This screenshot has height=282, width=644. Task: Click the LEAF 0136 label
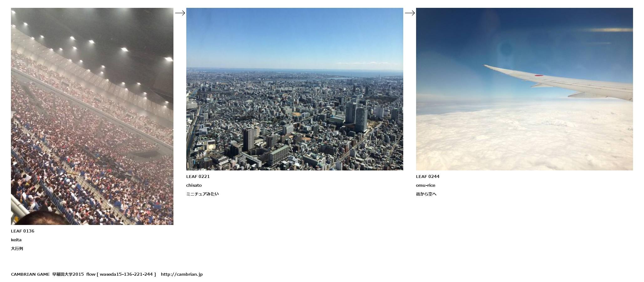pos(23,231)
